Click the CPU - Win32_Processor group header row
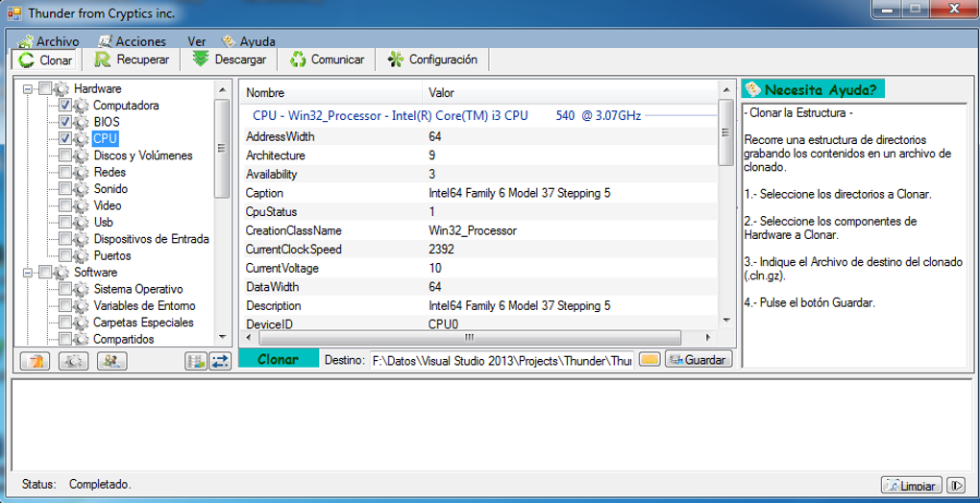The width and height of the screenshot is (980, 503). tap(478, 115)
